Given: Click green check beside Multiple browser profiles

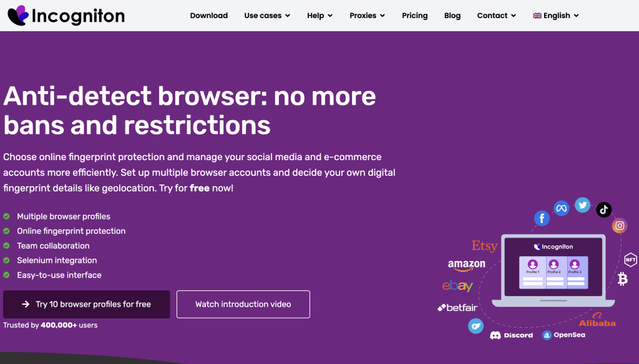Looking at the screenshot, I should [6, 216].
